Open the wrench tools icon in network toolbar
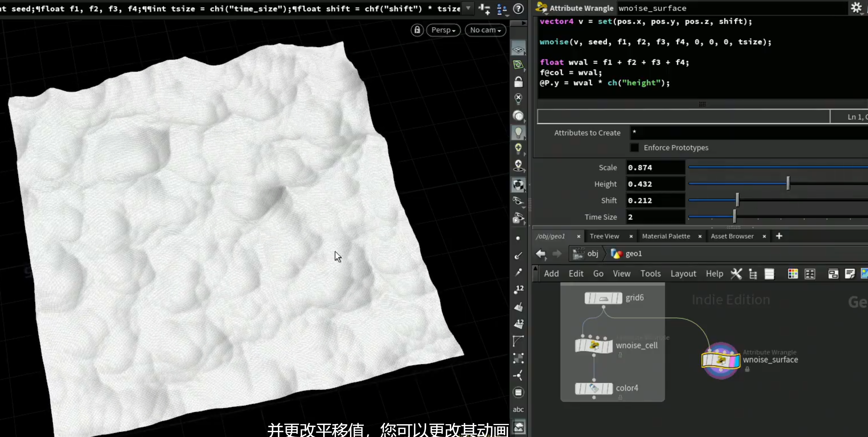The width and height of the screenshot is (868, 437). tap(736, 274)
